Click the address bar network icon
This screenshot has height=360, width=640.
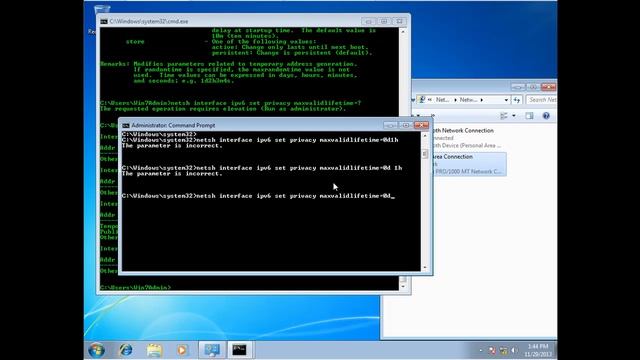click(x=422, y=100)
